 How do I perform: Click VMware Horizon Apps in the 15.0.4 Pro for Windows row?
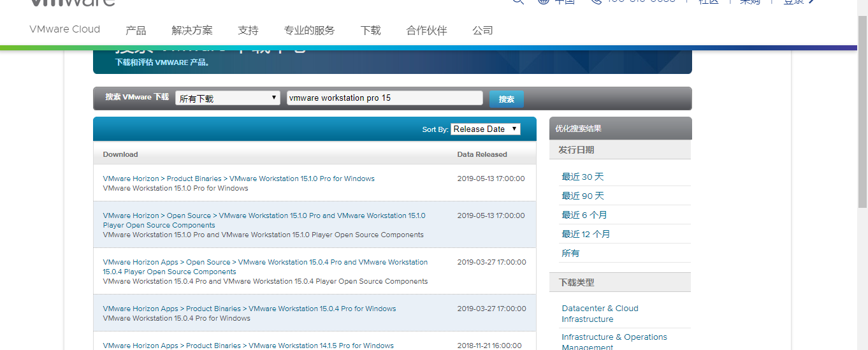pyautogui.click(x=140, y=309)
